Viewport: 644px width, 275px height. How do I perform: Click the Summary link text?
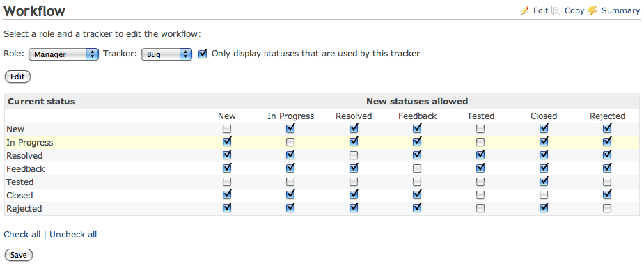click(620, 10)
